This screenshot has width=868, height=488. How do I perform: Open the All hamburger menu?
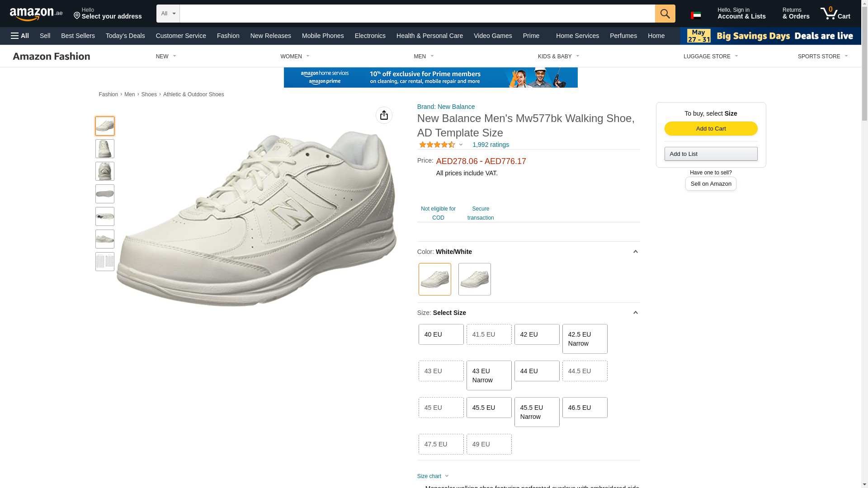pyautogui.click(x=20, y=36)
